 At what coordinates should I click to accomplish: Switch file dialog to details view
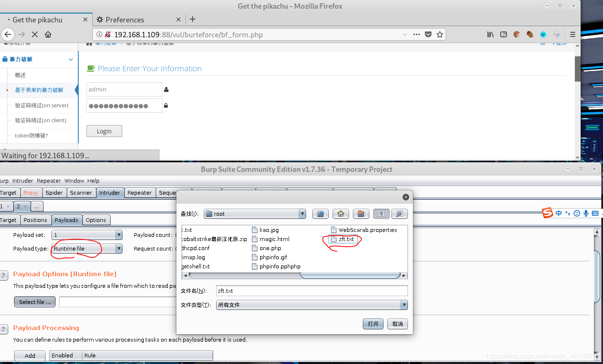(x=400, y=214)
